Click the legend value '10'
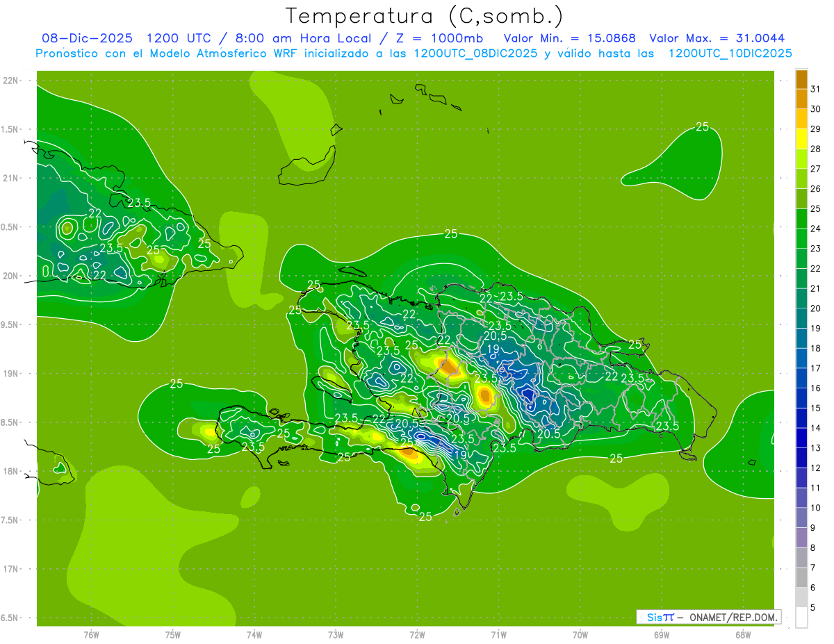The width and height of the screenshot is (834, 644). coord(815,508)
